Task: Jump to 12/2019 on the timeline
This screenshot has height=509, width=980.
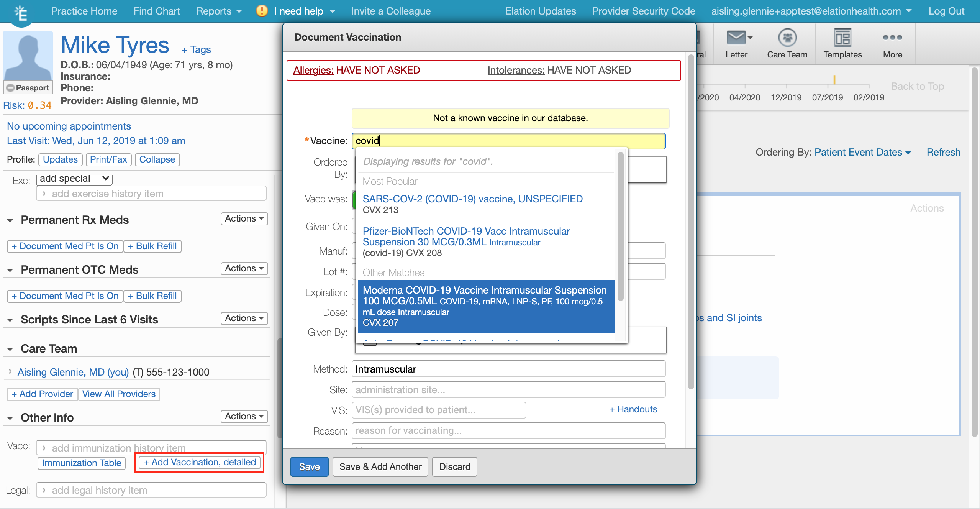Action: [786, 97]
